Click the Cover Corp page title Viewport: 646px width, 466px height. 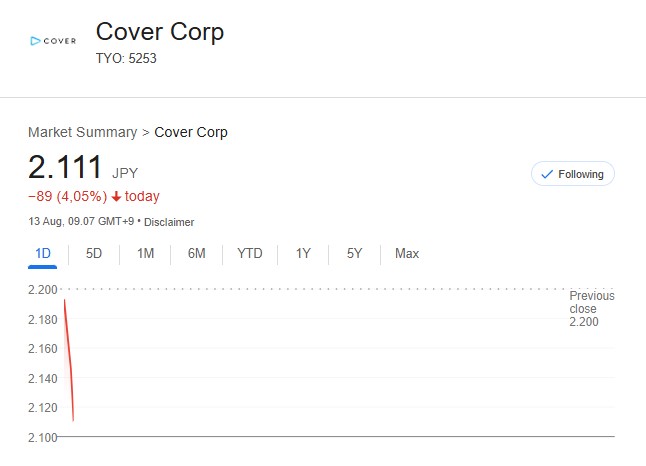point(160,32)
